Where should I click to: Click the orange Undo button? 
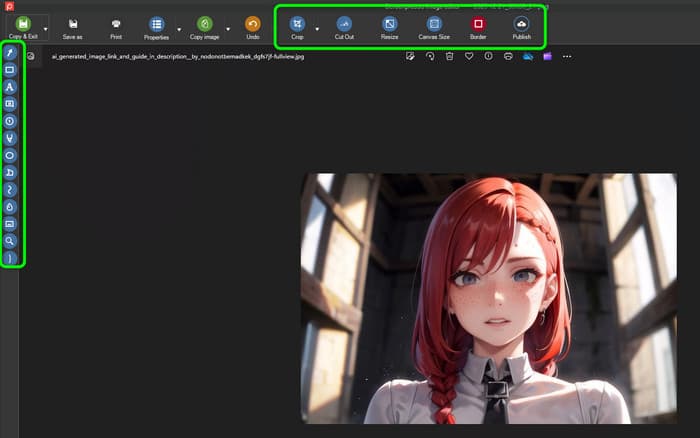tap(253, 28)
